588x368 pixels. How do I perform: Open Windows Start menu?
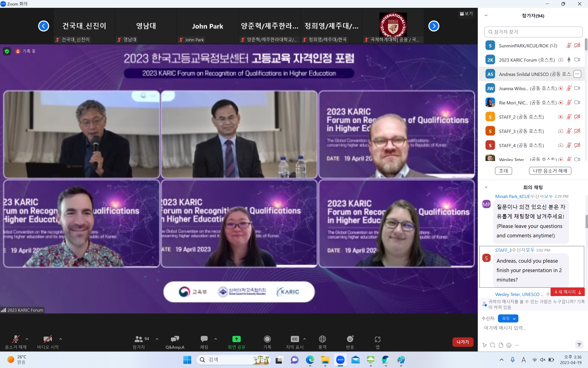[x=187, y=360]
